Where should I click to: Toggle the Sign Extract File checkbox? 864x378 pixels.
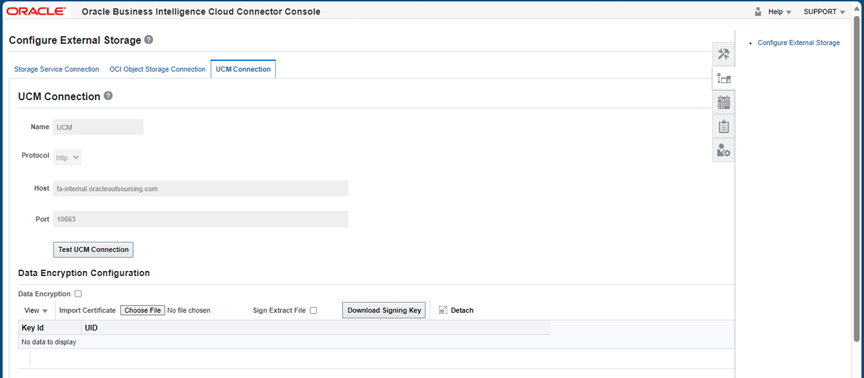click(314, 310)
